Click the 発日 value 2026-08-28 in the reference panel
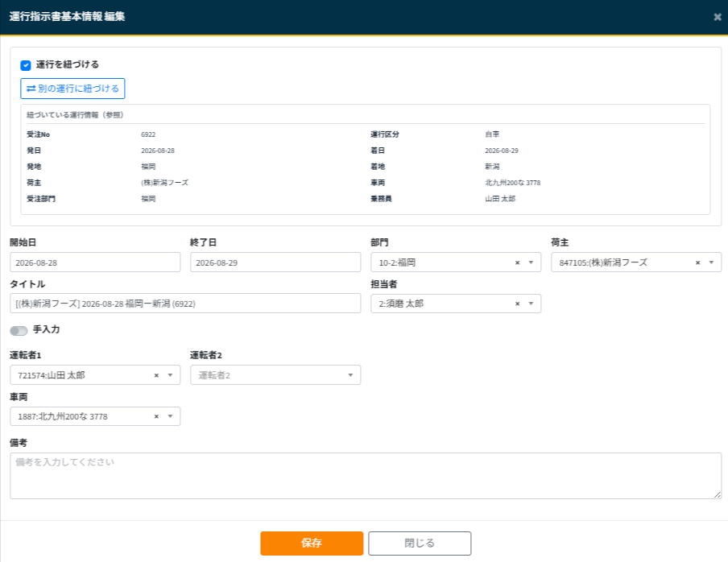This screenshot has height=562, width=728. pos(157,151)
